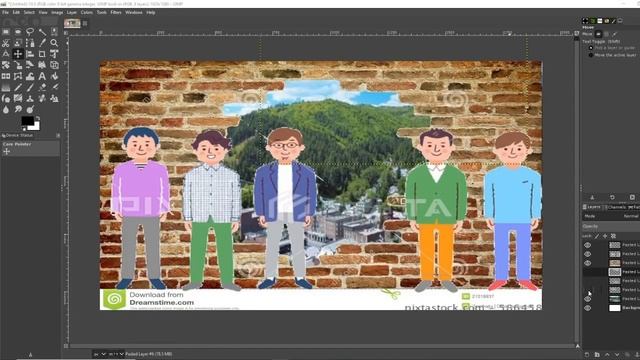Select the Crop tool
Screen dimensions: 640x360
[42, 54]
